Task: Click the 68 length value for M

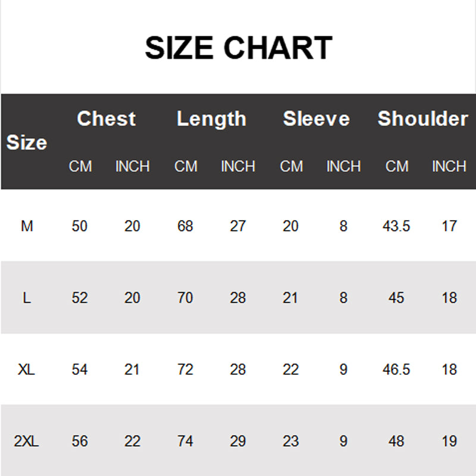Action: pos(185,226)
